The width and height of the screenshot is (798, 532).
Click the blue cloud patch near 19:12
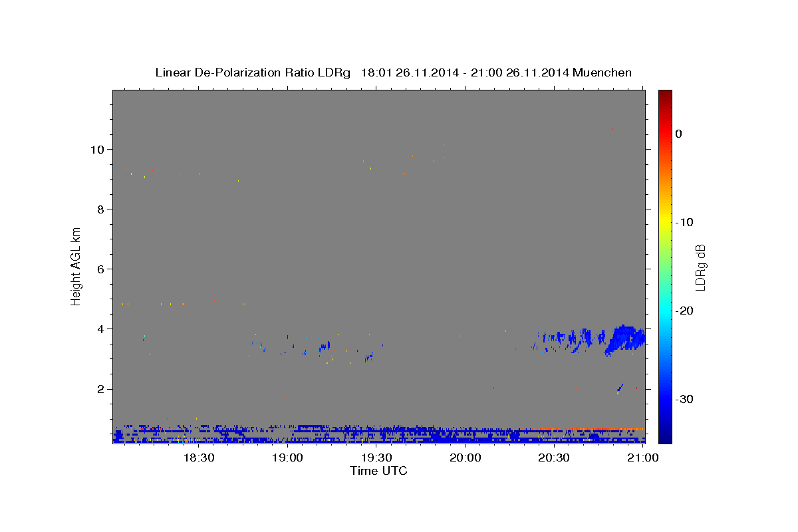tap(325, 346)
